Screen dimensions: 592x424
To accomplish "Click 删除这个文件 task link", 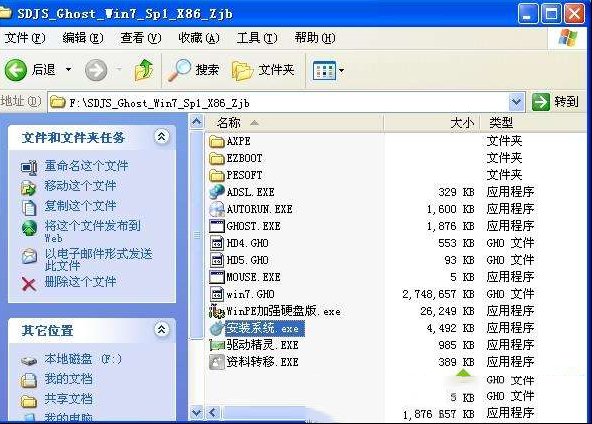I will [x=80, y=282].
